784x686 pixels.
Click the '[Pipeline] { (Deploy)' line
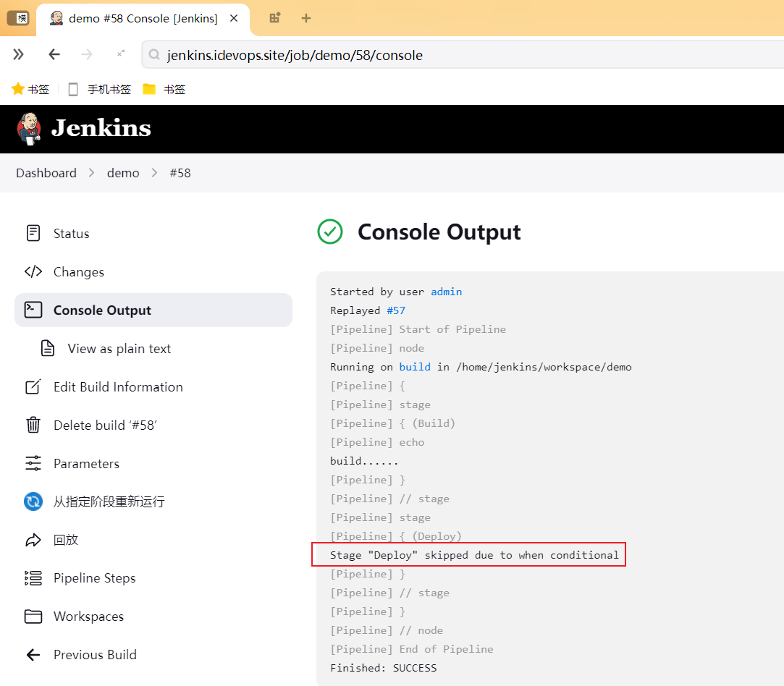click(x=395, y=536)
